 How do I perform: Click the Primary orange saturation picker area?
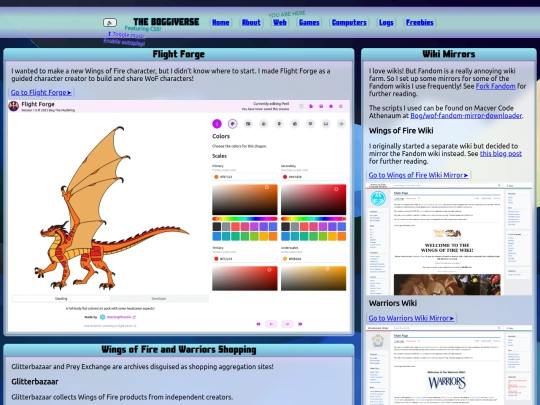click(245, 199)
